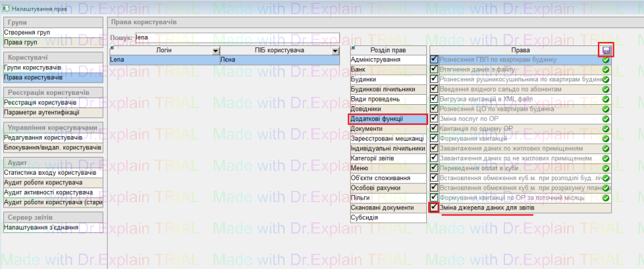Click the save (floppy disk) icon
Screen dimensions: 644x269
tap(607, 50)
